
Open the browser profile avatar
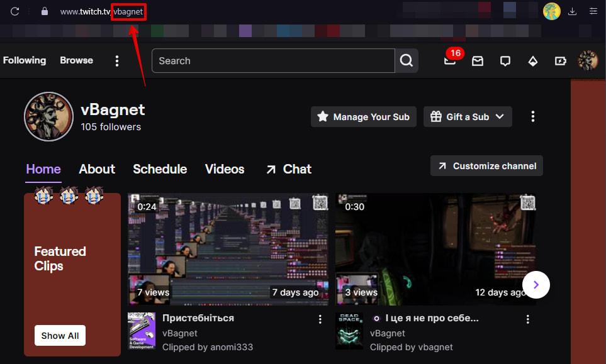(x=551, y=11)
